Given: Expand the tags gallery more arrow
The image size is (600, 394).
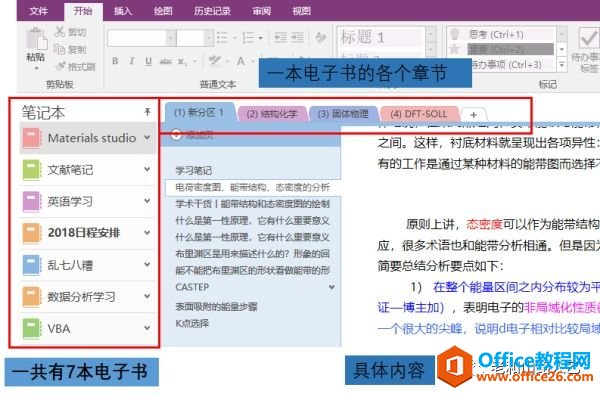Looking at the screenshot, I should 562,64.
